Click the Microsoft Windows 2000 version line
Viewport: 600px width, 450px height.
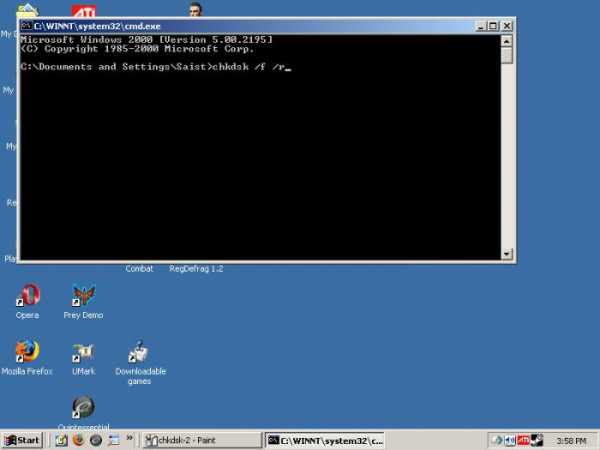[x=147, y=39]
